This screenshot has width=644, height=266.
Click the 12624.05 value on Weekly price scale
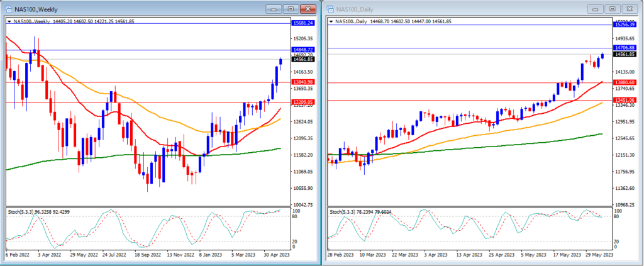click(x=304, y=121)
